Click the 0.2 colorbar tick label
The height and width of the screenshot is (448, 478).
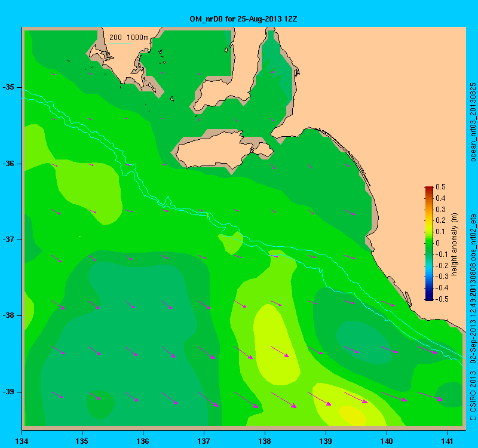(x=440, y=220)
